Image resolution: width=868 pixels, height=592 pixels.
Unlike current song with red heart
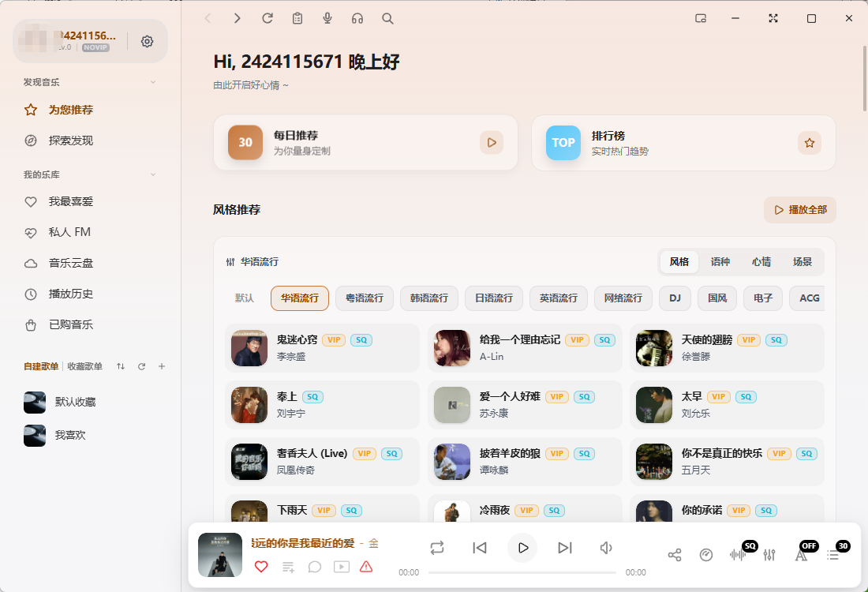(261, 567)
